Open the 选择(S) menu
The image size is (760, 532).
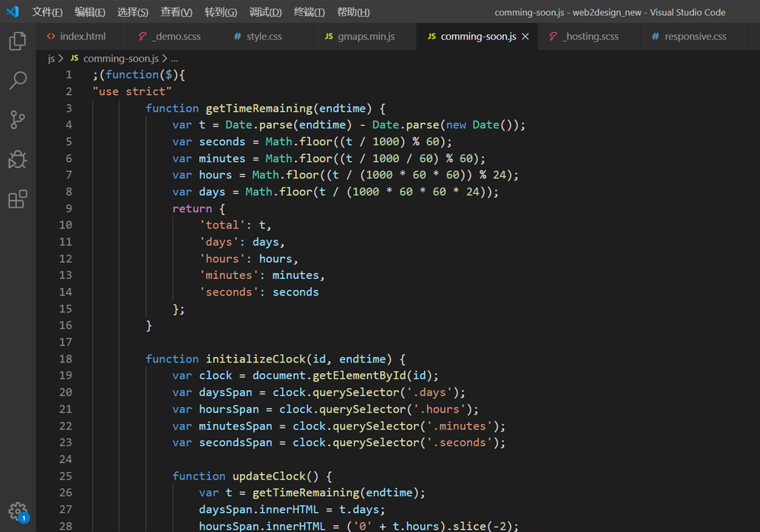click(133, 12)
